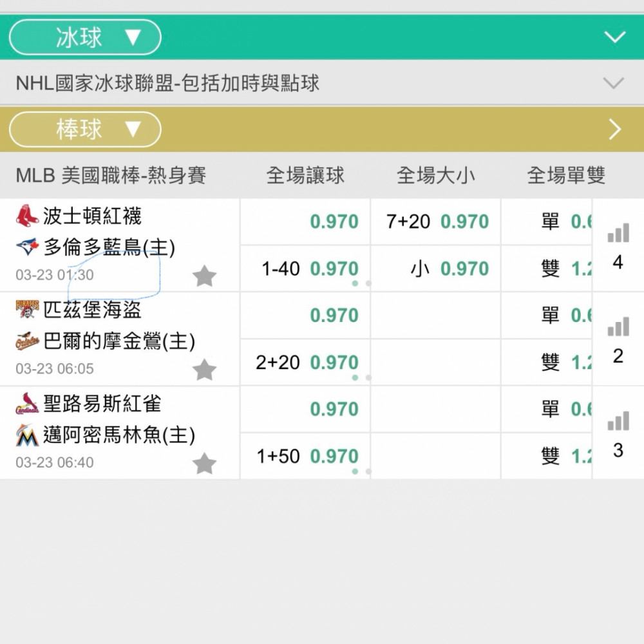This screenshot has height=644, width=644.
Task: Favorite the 03-23 01:30 match with star
Action: click(204, 275)
